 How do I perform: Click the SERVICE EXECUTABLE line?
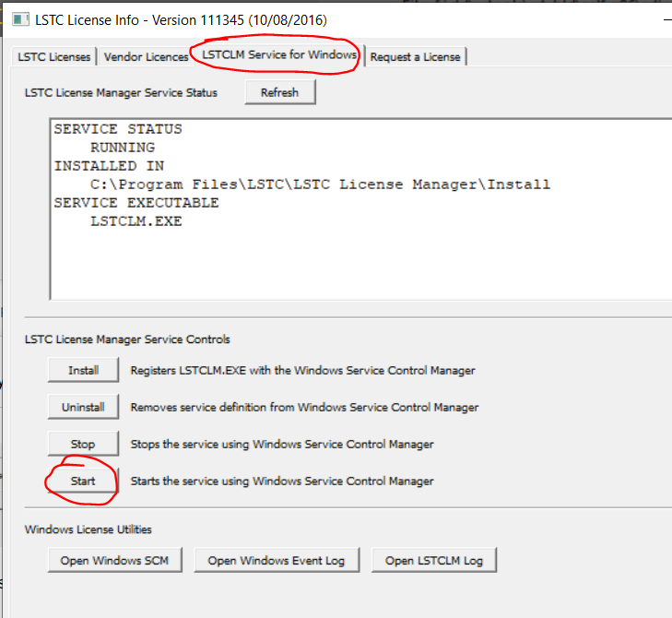click(x=136, y=203)
